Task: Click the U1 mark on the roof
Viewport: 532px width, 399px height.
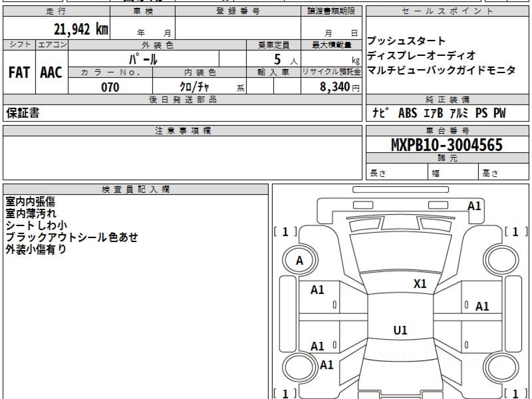Action: 400,330
